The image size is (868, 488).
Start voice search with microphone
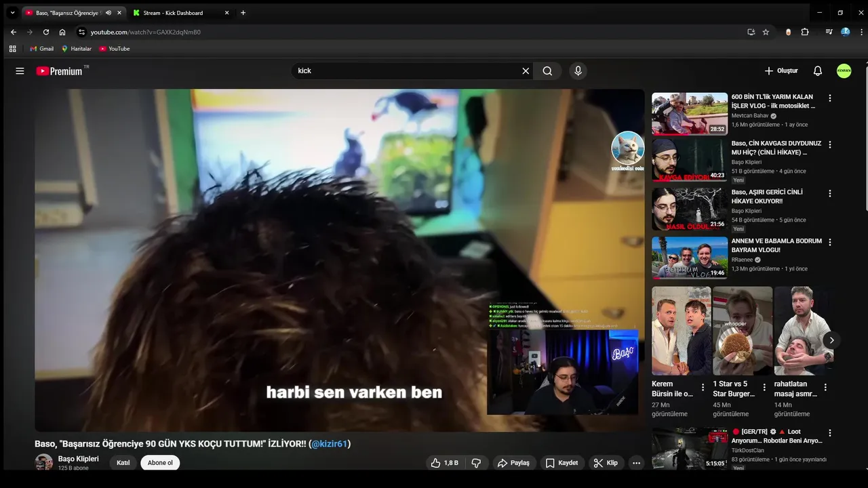[578, 70]
